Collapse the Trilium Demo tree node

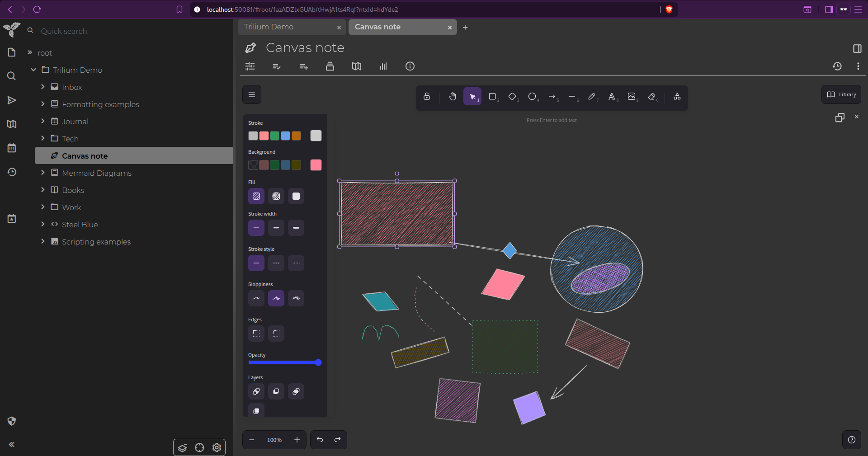coord(33,70)
